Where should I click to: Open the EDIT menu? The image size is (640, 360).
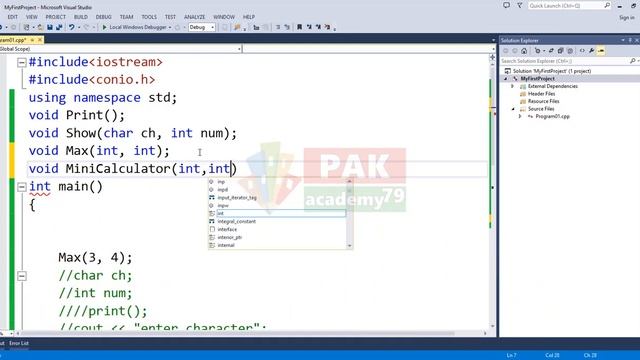[x=12, y=17]
